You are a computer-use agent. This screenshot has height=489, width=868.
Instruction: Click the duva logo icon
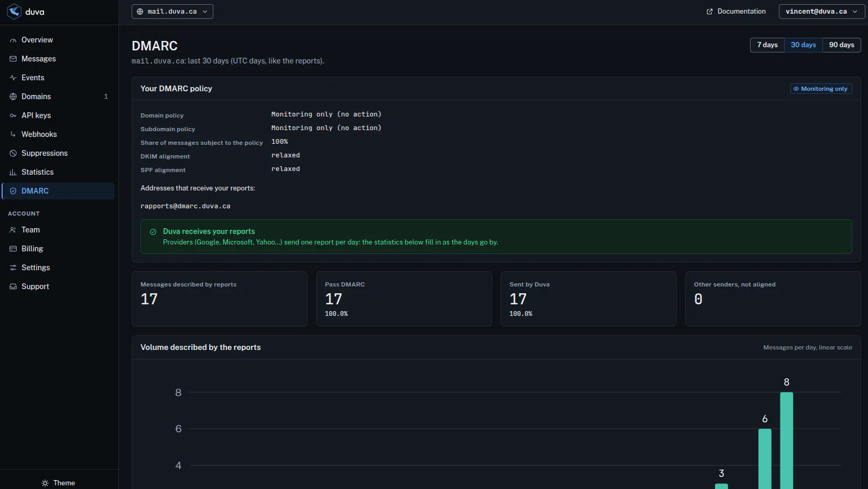[x=14, y=11]
